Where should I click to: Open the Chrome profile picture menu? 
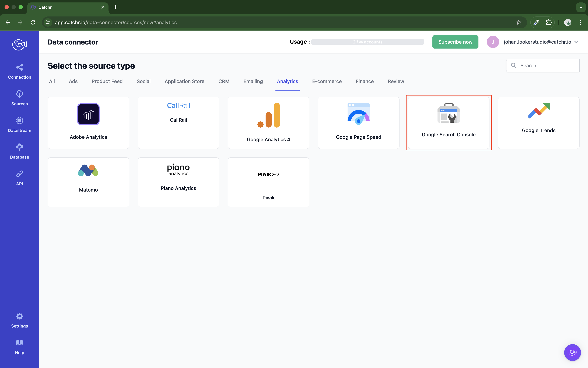(568, 22)
